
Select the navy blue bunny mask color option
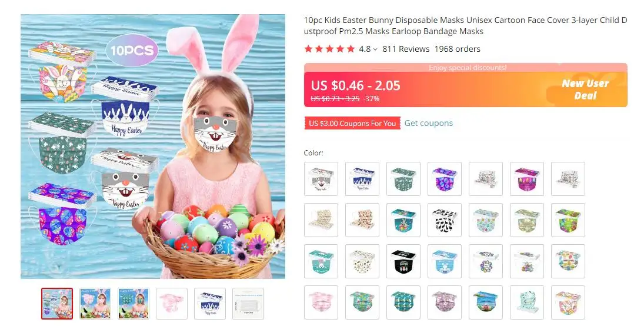(362, 179)
